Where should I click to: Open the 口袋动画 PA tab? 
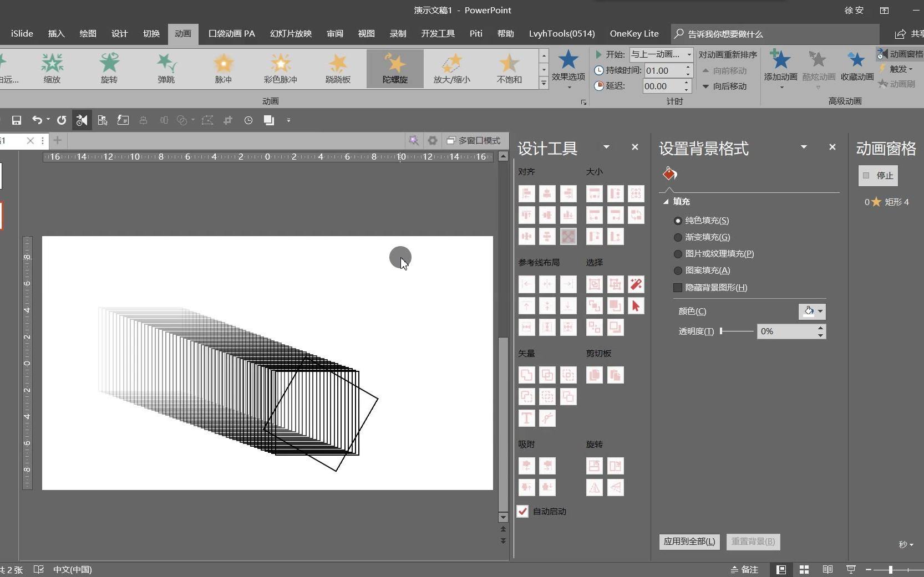(x=232, y=34)
